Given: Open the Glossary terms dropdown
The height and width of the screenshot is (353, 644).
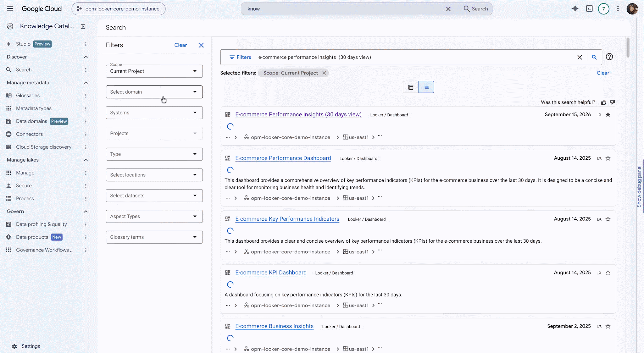Looking at the screenshot, I should coord(154,237).
